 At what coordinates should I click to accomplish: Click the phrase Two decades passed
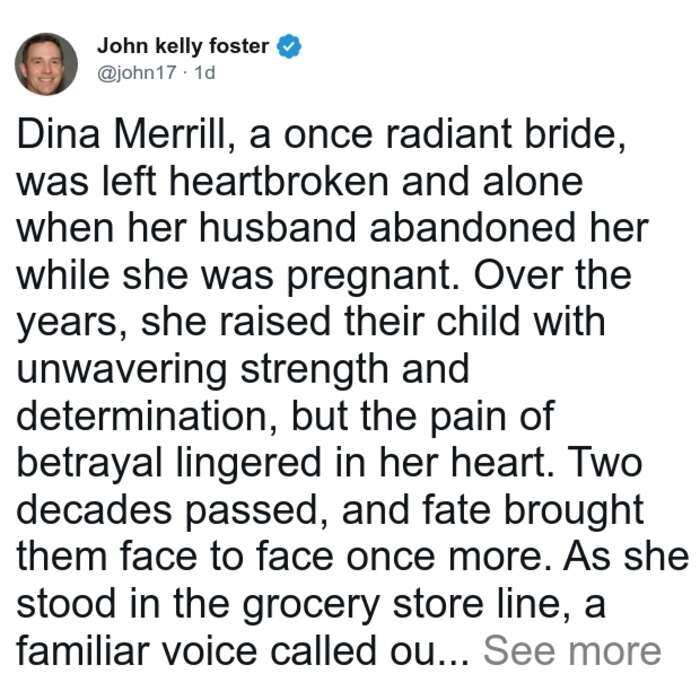click(329, 487)
